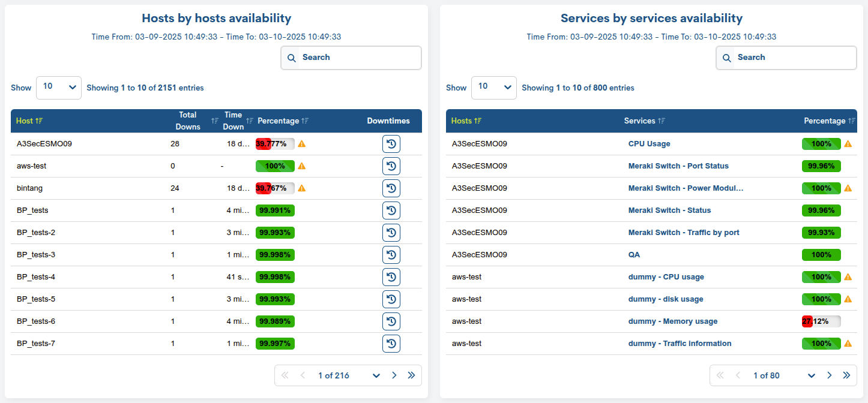Click the magnifier icon in Services search bar
The height and width of the screenshot is (403, 868).
coord(726,58)
